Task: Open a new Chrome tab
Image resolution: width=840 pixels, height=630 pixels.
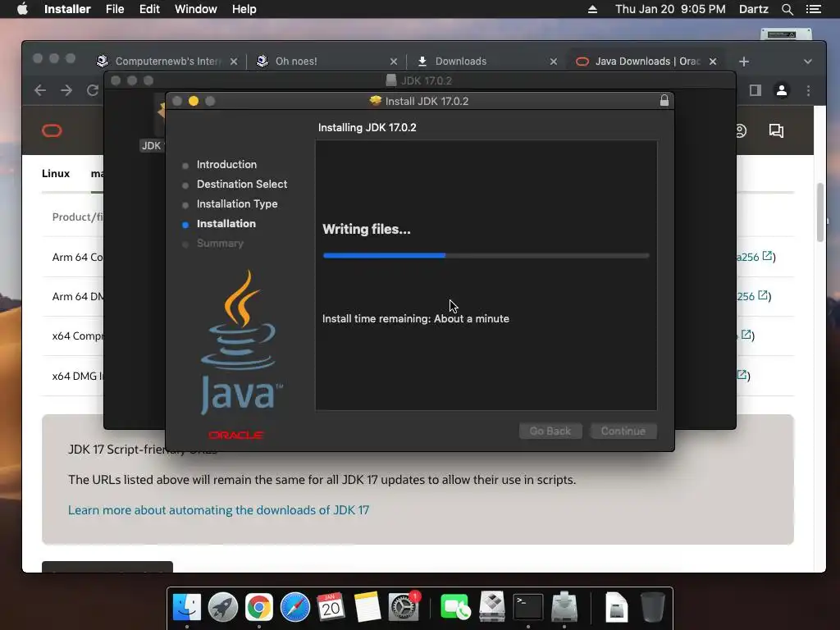Action: [x=743, y=62]
